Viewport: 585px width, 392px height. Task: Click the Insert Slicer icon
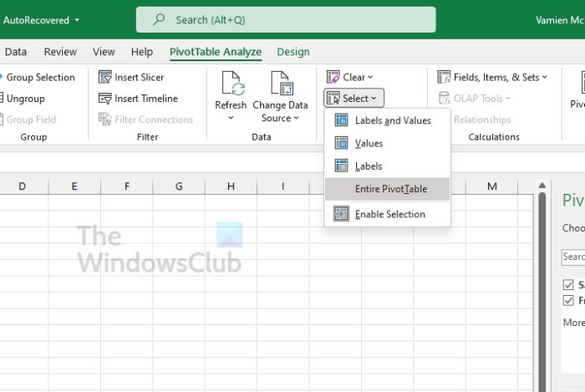click(x=104, y=77)
